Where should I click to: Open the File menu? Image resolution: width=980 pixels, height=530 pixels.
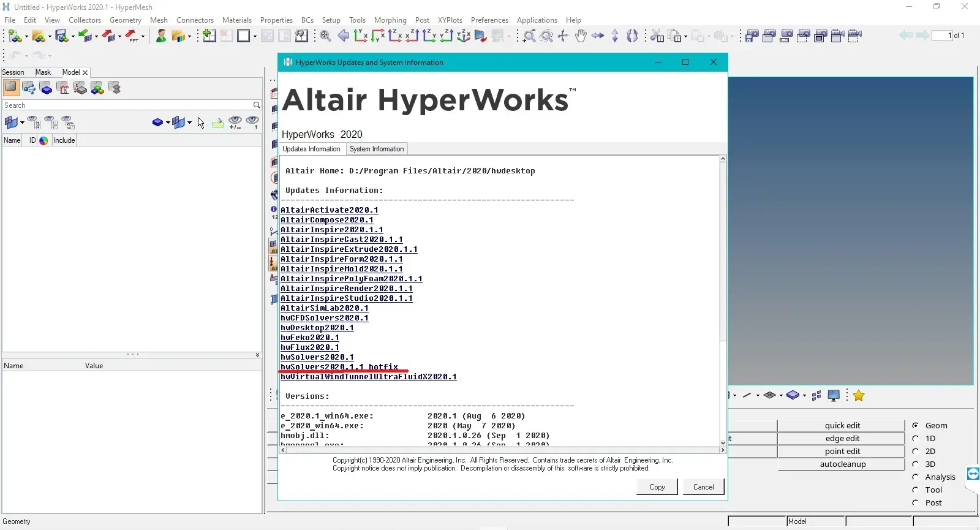tap(10, 20)
